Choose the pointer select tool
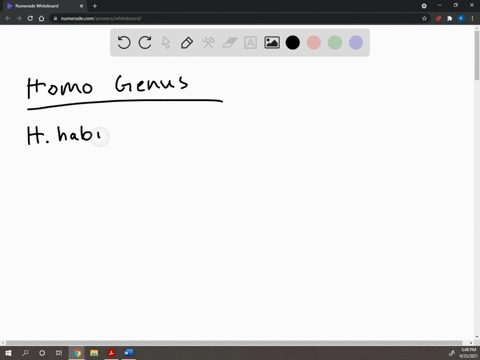 pos(166,43)
